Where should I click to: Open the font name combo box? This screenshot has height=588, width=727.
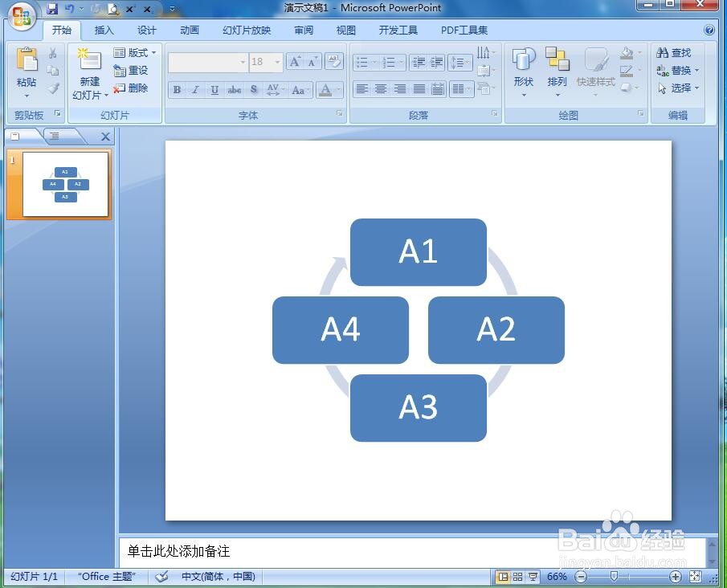coord(207,62)
